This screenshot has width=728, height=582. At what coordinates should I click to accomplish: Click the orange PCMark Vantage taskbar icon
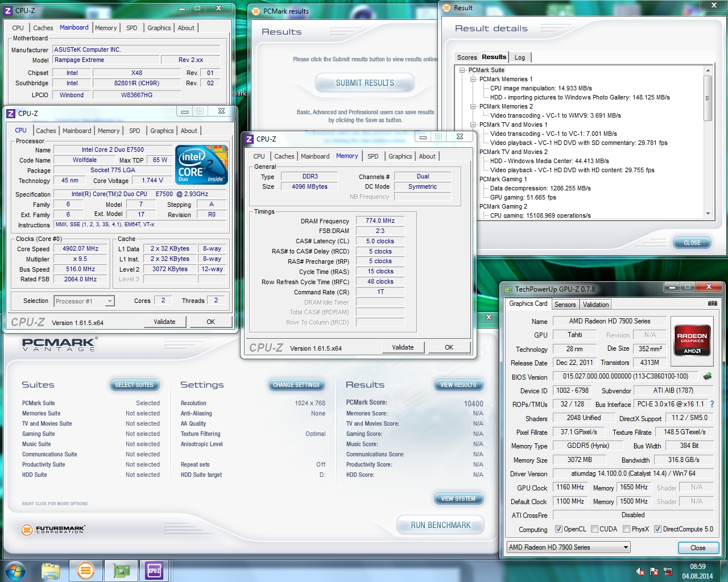pyautogui.click(x=86, y=570)
